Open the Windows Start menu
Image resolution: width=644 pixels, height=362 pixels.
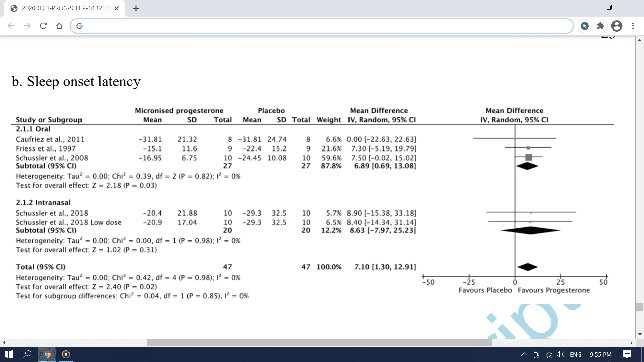point(9,354)
